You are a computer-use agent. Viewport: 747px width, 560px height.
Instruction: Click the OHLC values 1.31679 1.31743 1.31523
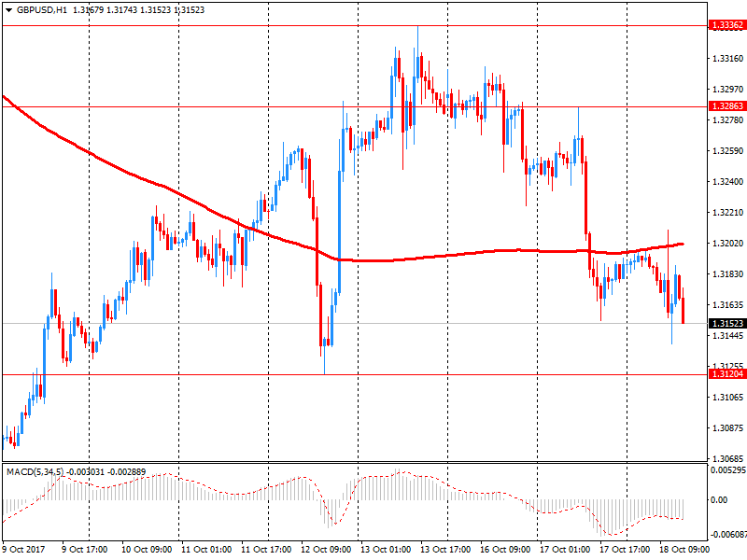(122, 10)
